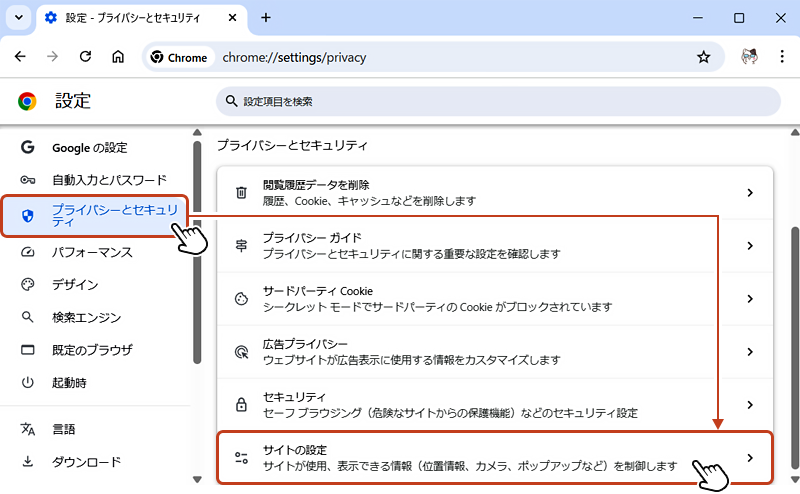Click the search magnifier icon in settings
The width and height of the screenshot is (800, 494).
coord(232,101)
